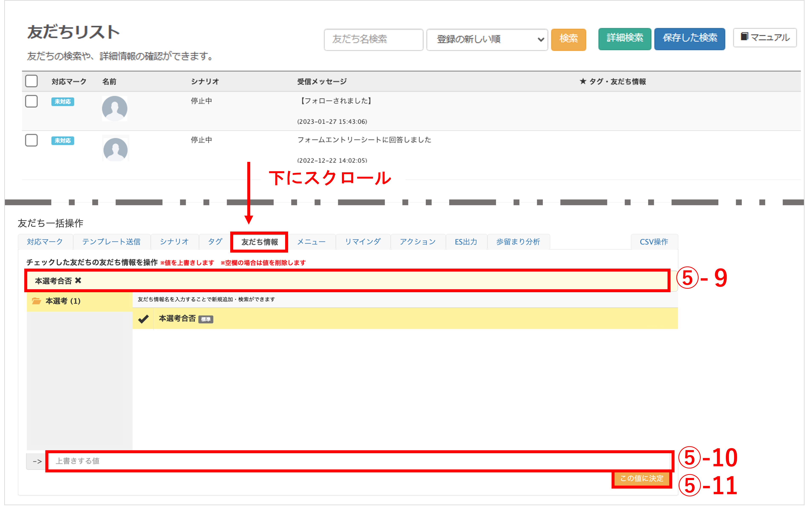The height and width of the screenshot is (515, 812).
Task: Click the -> arrow addon before the value field
Action: pos(37,461)
